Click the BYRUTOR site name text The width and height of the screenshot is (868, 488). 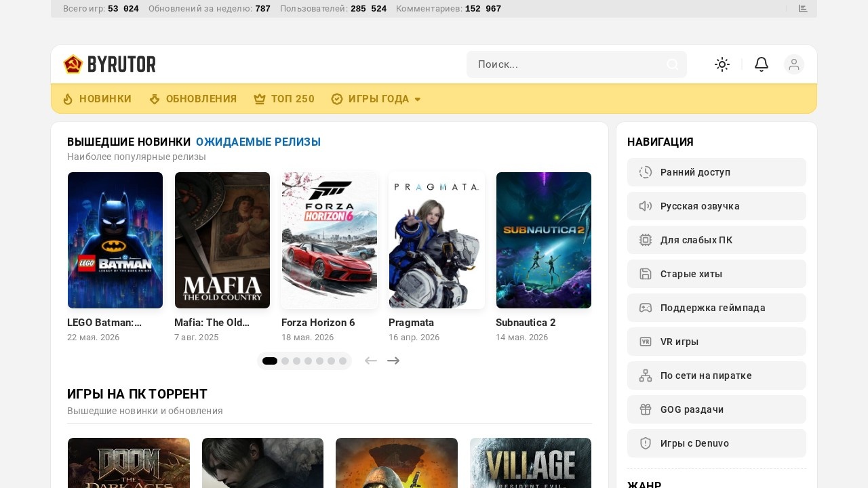tap(121, 64)
